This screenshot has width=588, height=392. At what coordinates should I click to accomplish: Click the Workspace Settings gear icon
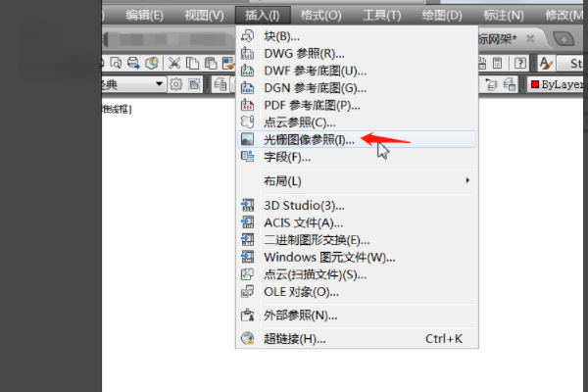click(175, 84)
